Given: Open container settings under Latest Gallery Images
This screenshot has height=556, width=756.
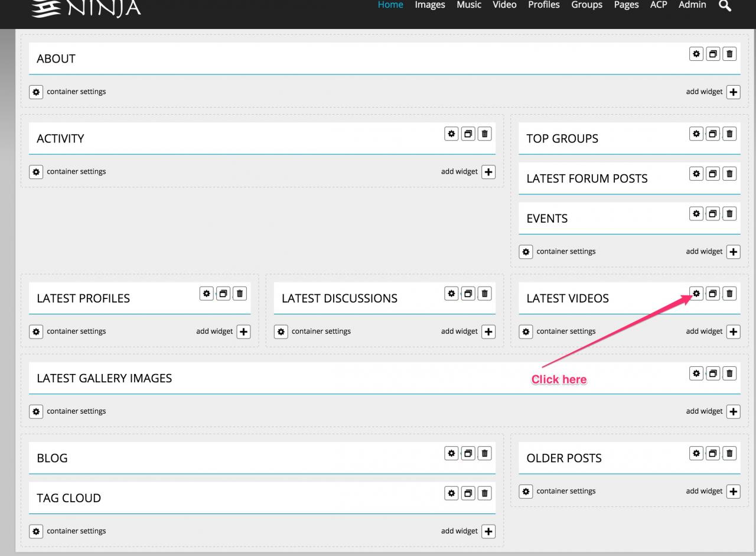Looking at the screenshot, I should (x=36, y=411).
